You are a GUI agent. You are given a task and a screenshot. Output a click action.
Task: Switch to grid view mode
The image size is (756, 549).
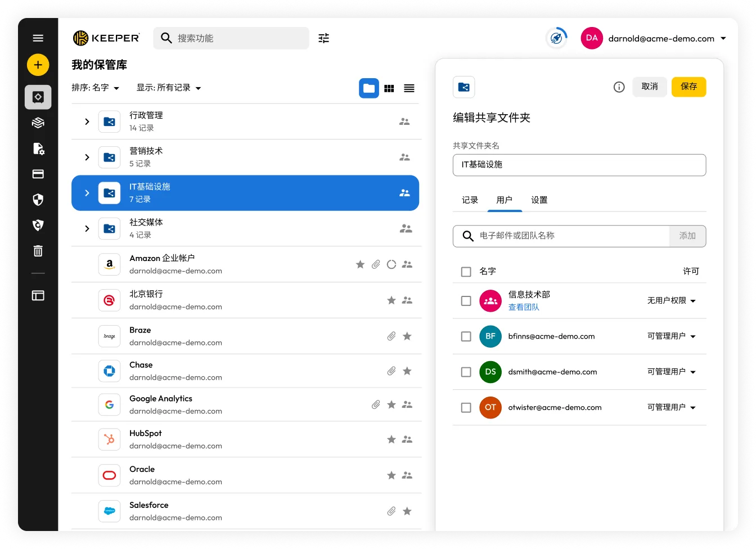click(x=389, y=88)
